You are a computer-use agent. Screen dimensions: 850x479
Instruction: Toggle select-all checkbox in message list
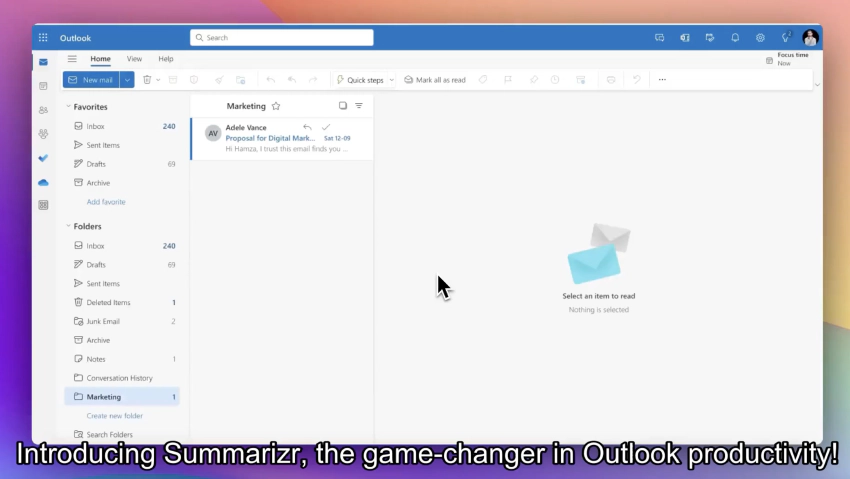[x=343, y=106]
